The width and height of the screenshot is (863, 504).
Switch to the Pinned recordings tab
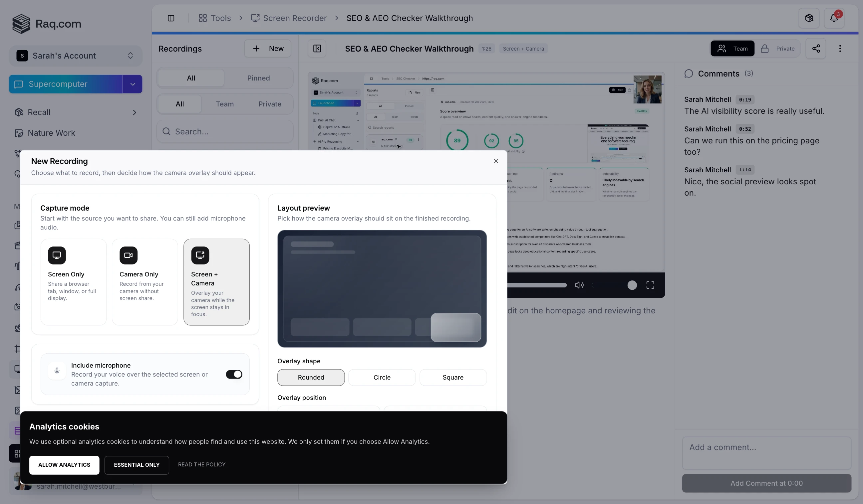(x=258, y=78)
